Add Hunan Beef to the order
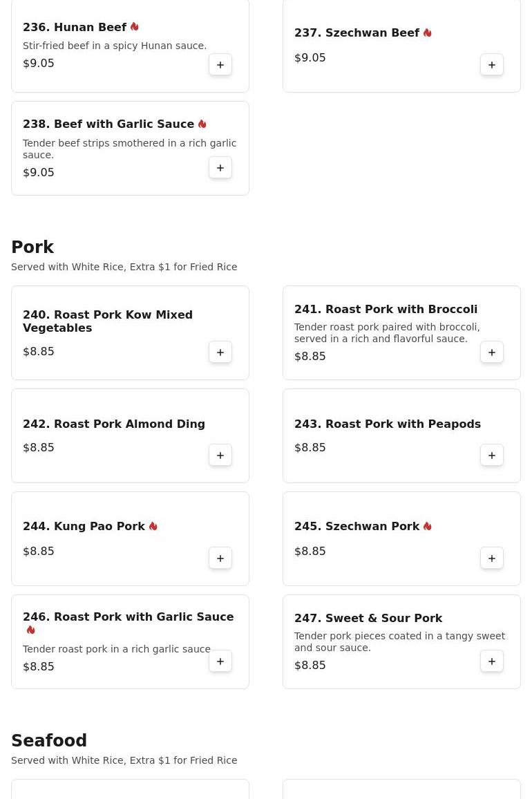The image size is (532, 799). coord(220,65)
